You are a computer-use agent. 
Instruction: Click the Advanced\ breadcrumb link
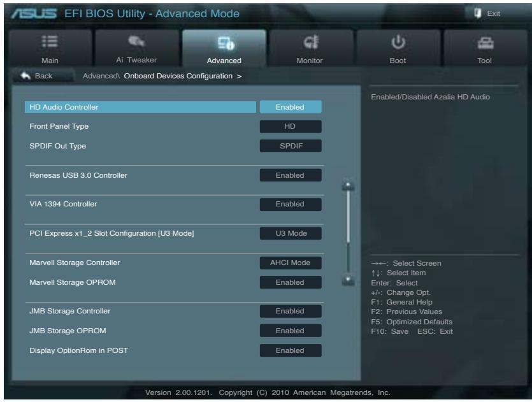tap(101, 76)
